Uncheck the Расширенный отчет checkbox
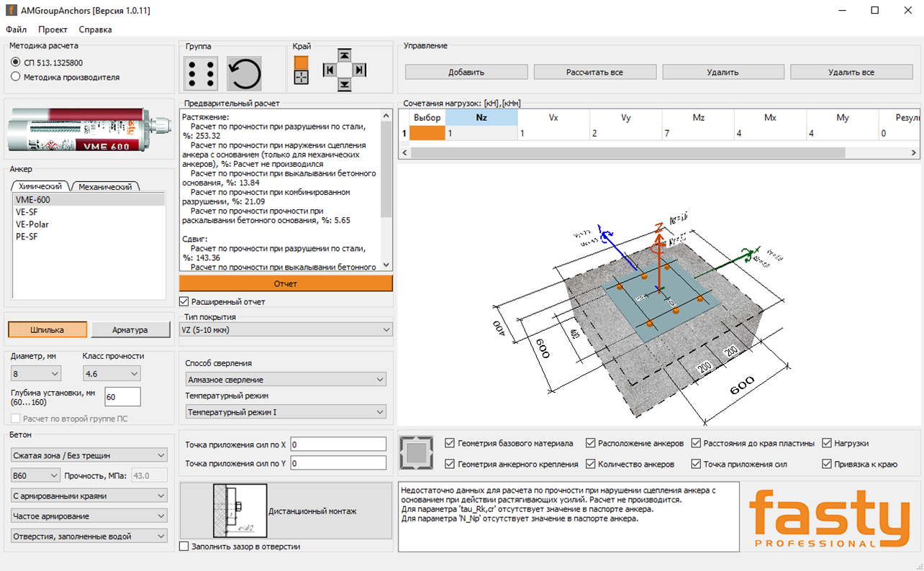 [x=183, y=301]
